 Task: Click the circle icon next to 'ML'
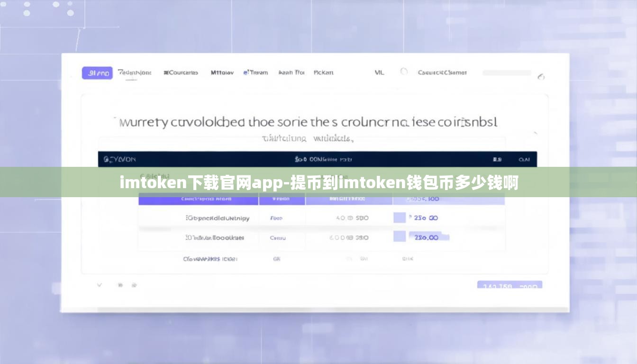tap(404, 72)
